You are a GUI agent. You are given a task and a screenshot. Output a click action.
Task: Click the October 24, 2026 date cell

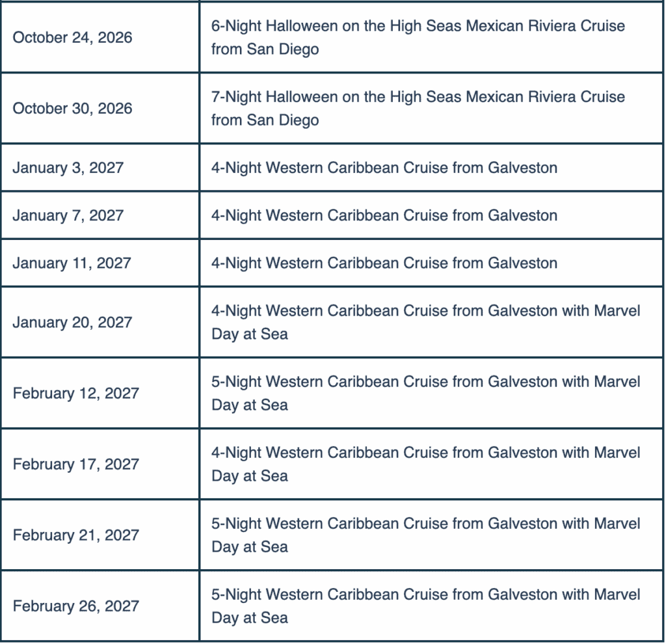[72, 38]
